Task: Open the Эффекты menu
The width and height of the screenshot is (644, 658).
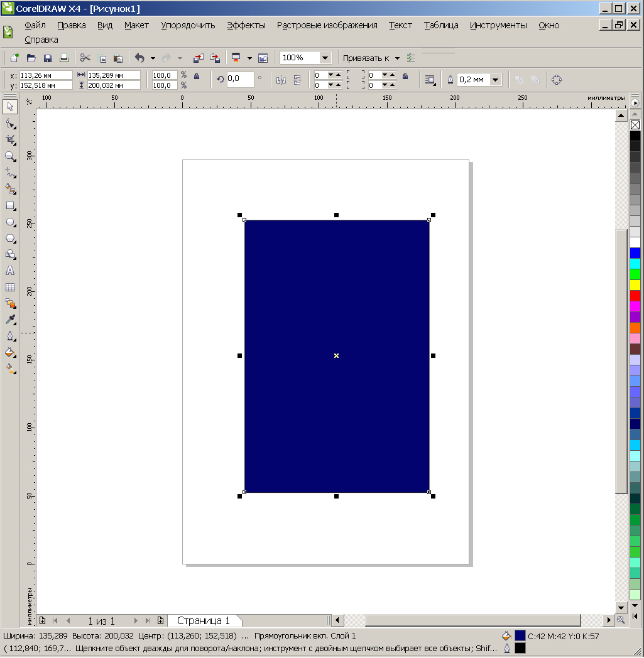Action: [x=246, y=25]
